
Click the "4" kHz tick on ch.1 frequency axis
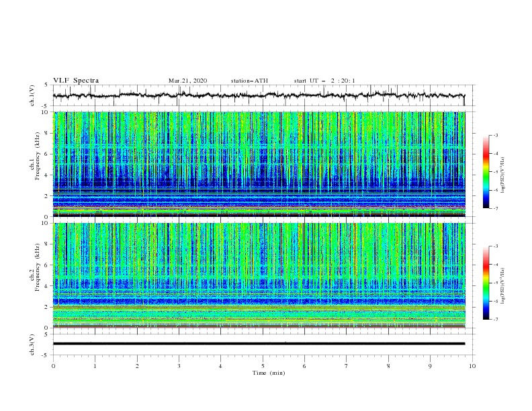click(x=47, y=175)
